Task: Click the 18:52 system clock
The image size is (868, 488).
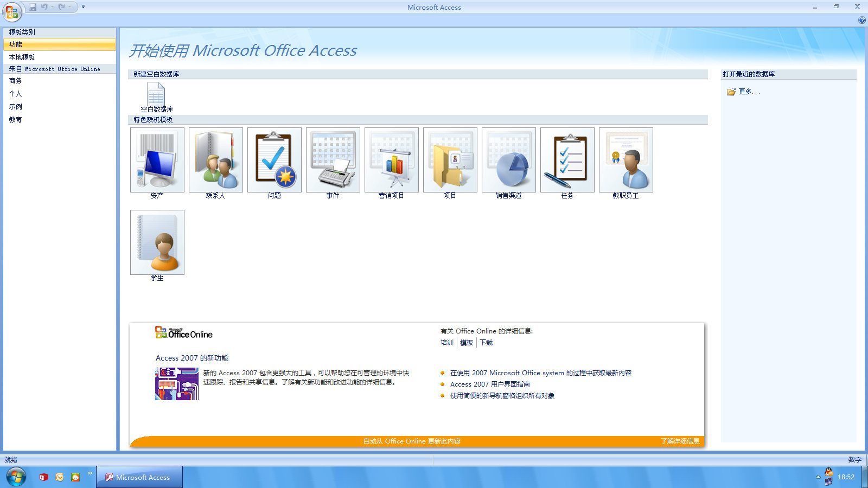Action: tap(846, 477)
